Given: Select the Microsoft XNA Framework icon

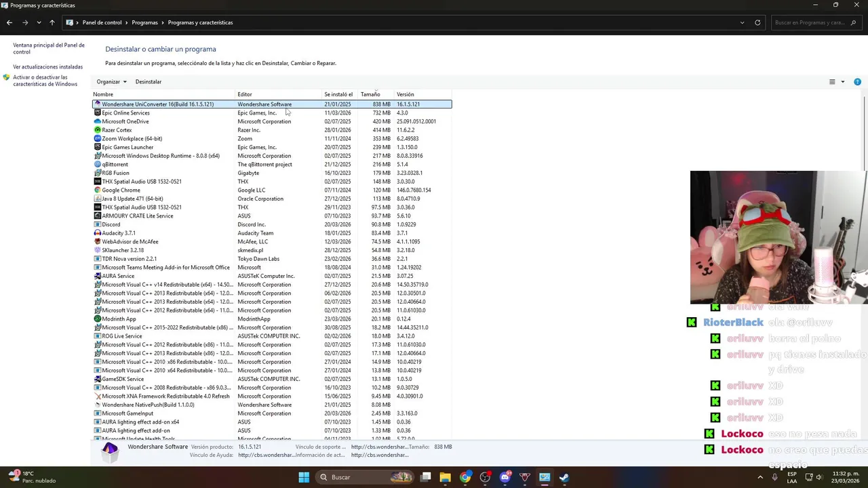Looking at the screenshot, I should (97, 396).
